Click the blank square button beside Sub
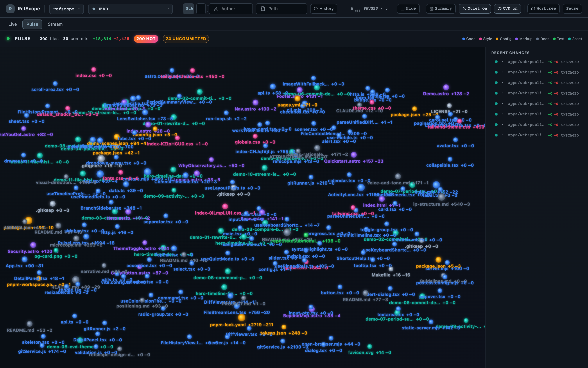The width and height of the screenshot is (588, 368). tap(201, 9)
